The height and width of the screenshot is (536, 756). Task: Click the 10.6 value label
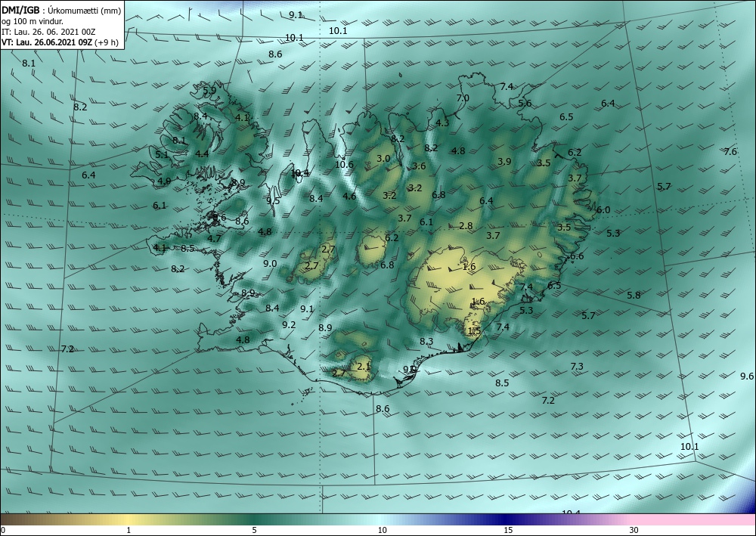(344, 164)
